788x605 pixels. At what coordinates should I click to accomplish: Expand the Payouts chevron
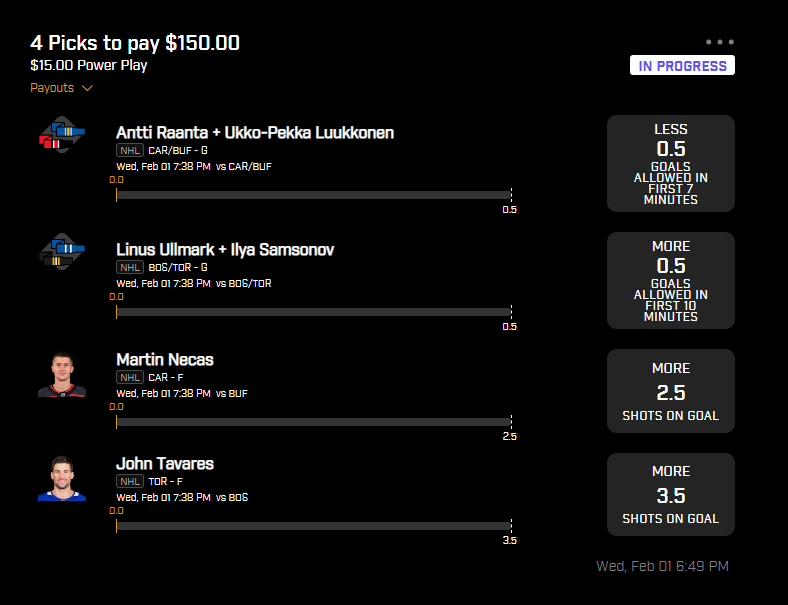coord(87,88)
